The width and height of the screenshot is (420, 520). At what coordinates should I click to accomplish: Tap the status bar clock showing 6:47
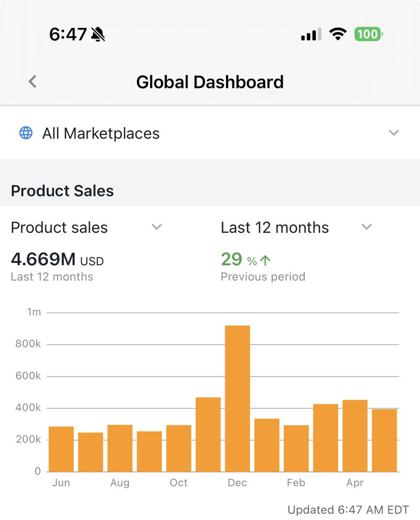[x=68, y=34]
